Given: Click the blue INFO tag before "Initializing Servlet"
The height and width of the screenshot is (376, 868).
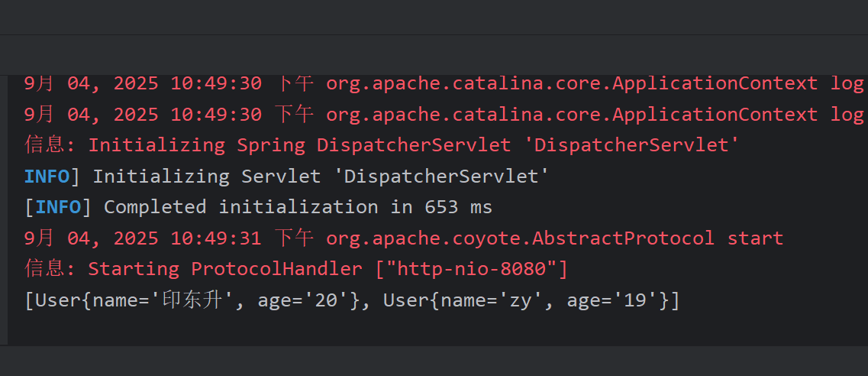Looking at the screenshot, I should coord(47,176).
